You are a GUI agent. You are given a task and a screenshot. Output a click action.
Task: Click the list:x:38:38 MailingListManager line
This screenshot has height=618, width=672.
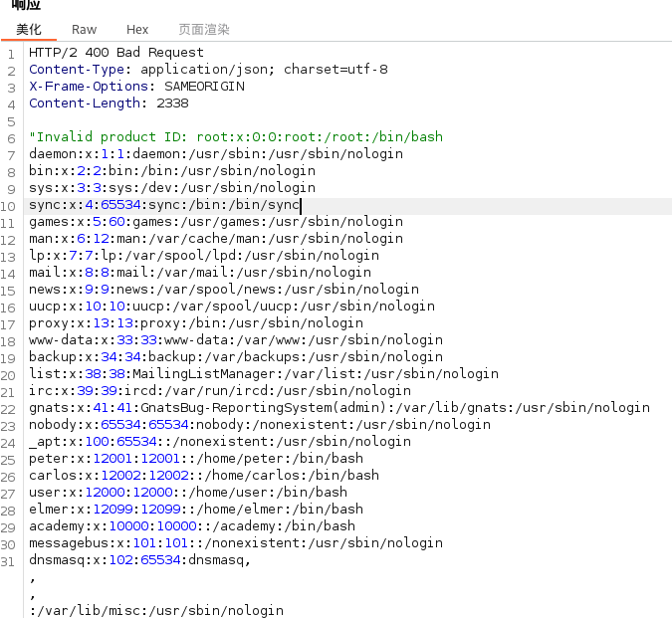click(x=264, y=374)
